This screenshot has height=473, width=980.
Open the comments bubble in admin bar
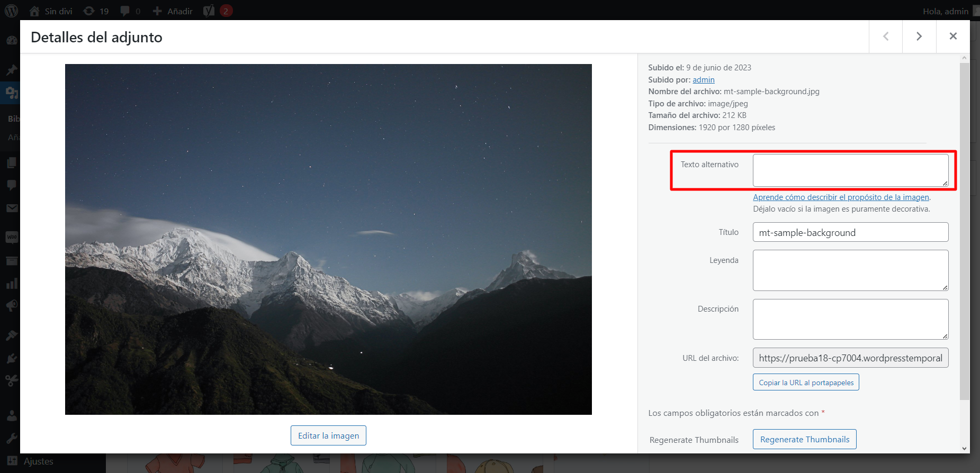pyautogui.click(x=130, y=11)
